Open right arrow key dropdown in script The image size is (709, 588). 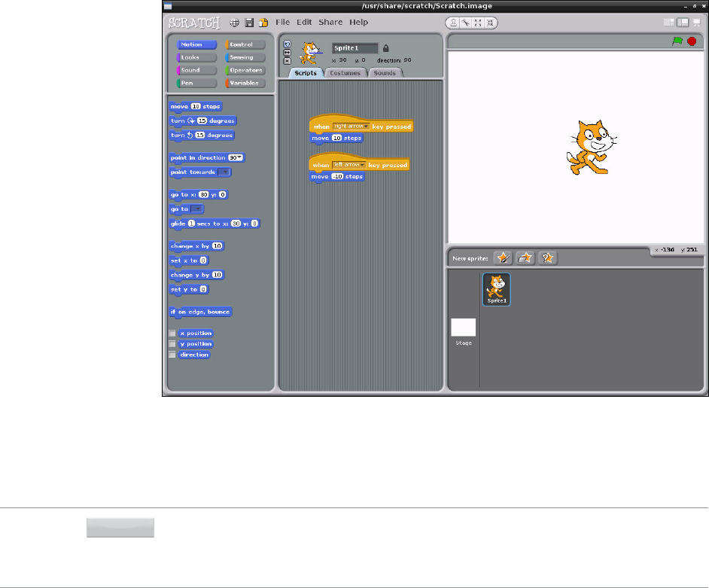click(351, 126)
